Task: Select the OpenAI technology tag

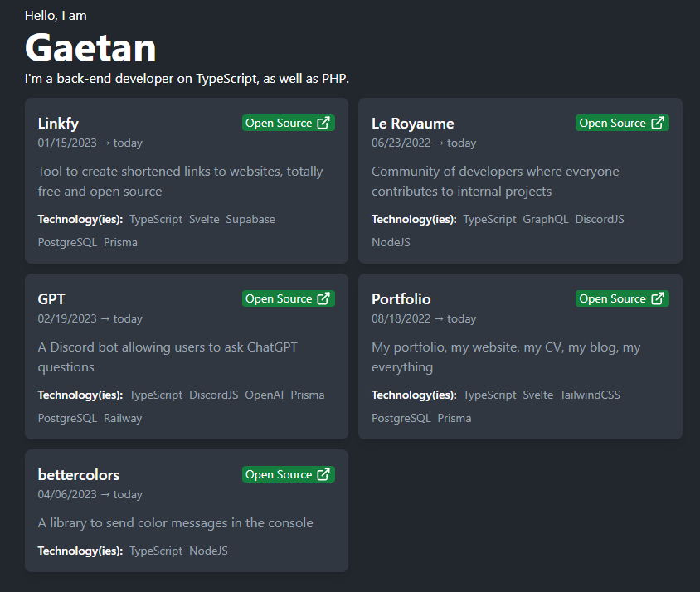Action: point(264,394)
